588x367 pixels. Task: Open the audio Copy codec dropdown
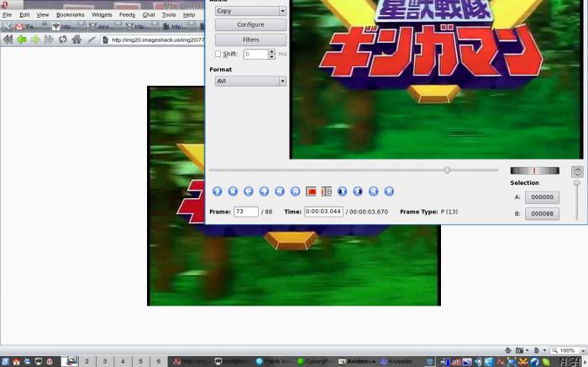tap(251, 11)
